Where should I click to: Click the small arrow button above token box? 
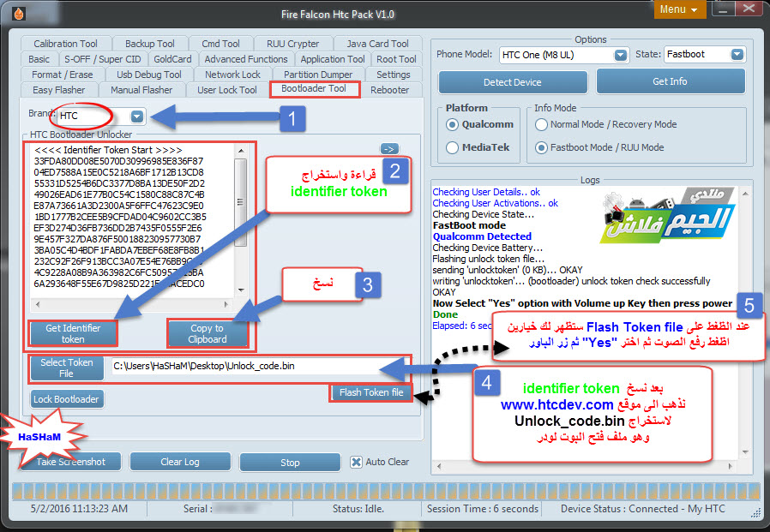click(389, 149)
